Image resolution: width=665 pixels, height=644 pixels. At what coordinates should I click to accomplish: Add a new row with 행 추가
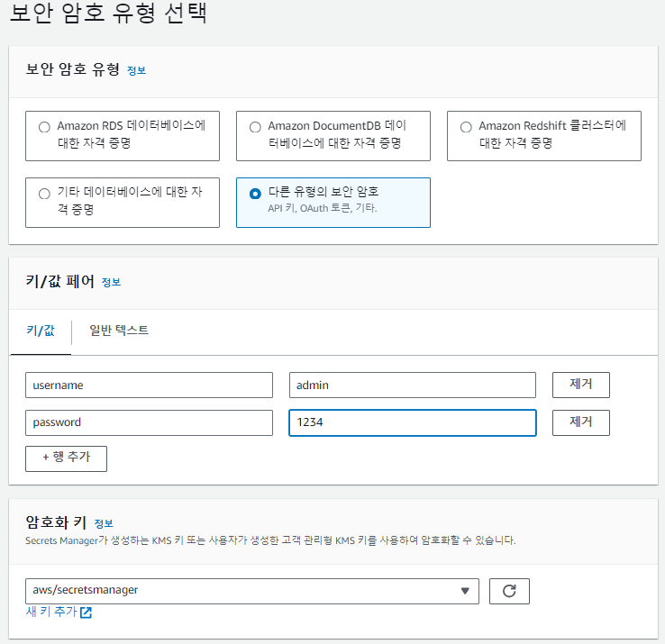click(x=66, y=458)
